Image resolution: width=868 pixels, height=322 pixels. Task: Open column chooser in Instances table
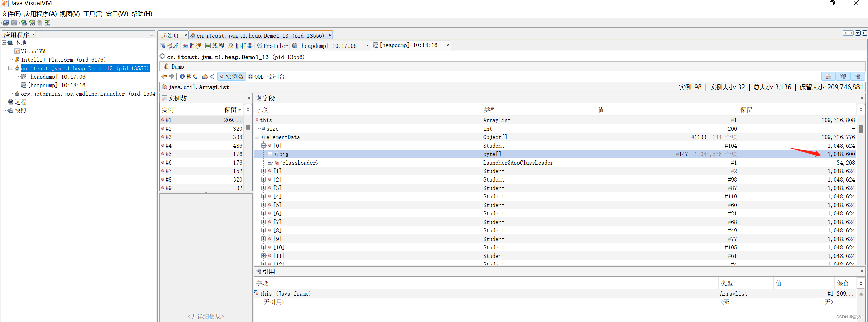(248, 110)
